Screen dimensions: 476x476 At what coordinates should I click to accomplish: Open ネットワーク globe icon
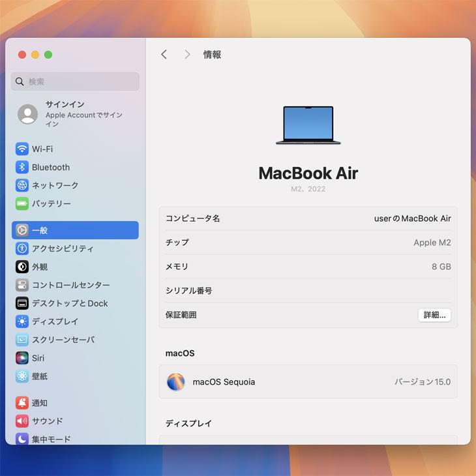tap(22, 185)
